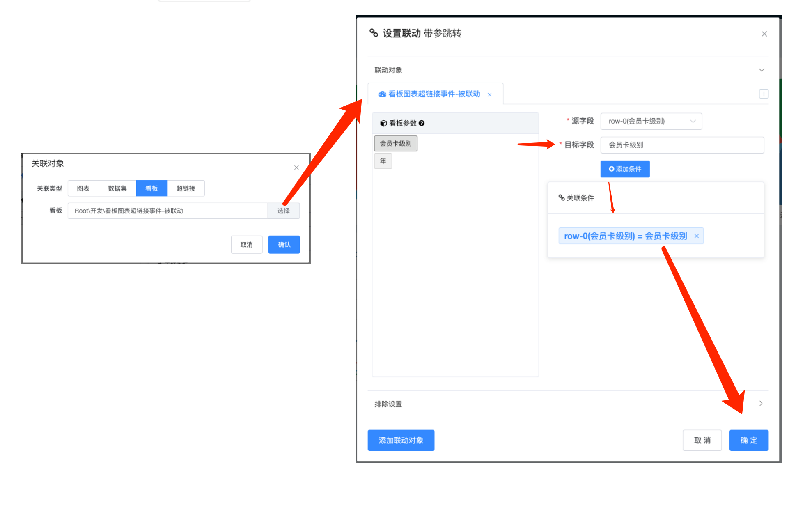Image resolution: width=812 pixels, height=505 pixels.
Task: Select the 数据集 association type
Action: 117,188
